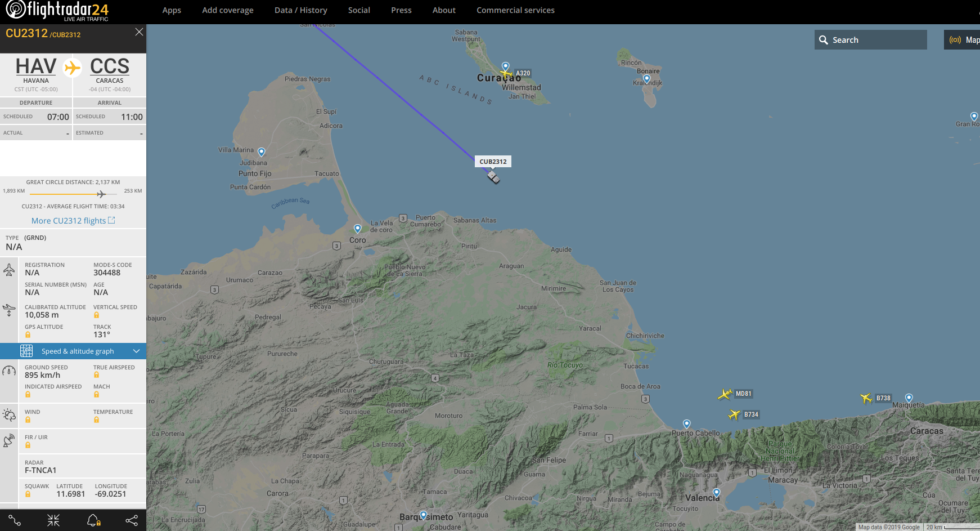Open the Data / History menu
The height and width of the screenshot is (531, 980).
click(x=301, y=10)
